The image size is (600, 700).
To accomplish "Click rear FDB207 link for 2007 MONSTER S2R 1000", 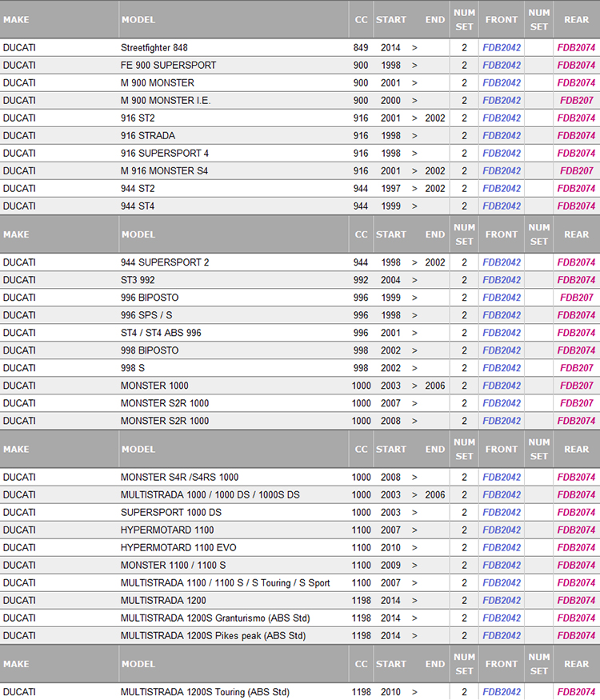I will click(577, 403).
